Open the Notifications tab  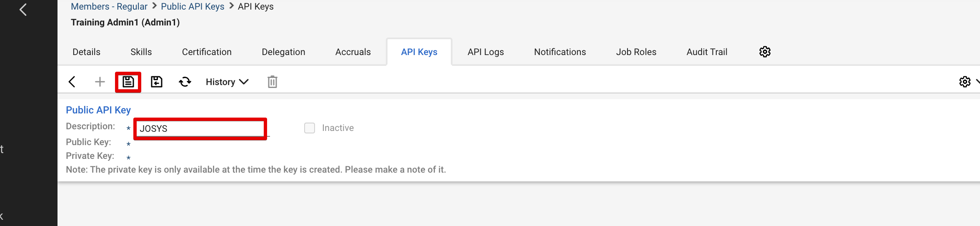pyautogui.click(x=560, y=52)
